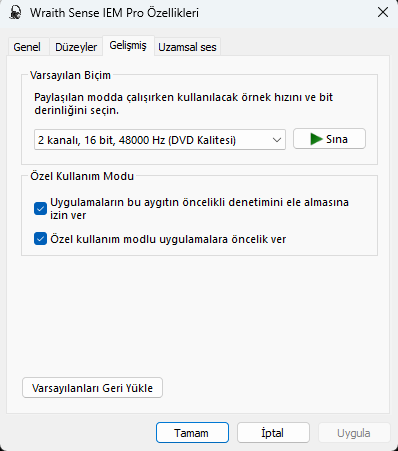Click the Paylaşılan modda çalışırken description text
This screenshot has width=398, height=451.
(x=184, y=104)
